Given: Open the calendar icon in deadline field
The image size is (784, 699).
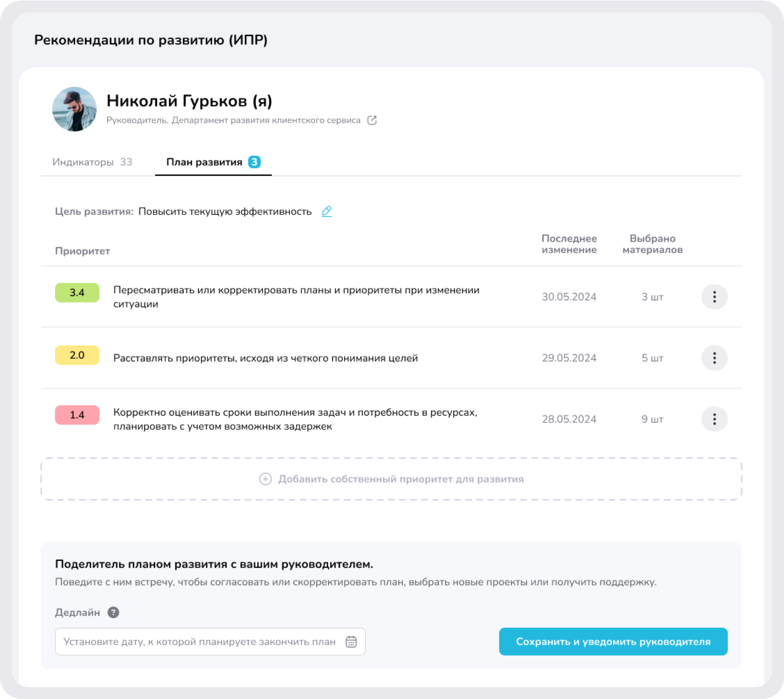Looking at the screenshot, I should click(x=351, y=642).
